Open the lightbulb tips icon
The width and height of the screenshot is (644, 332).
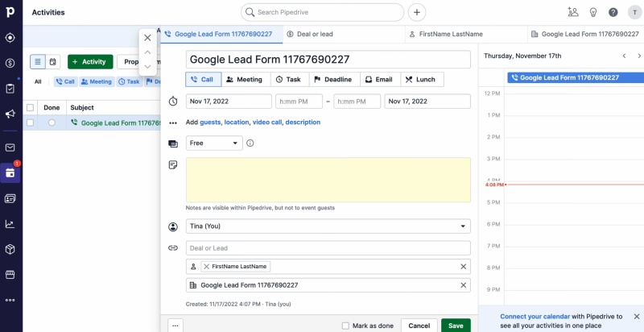593,12
